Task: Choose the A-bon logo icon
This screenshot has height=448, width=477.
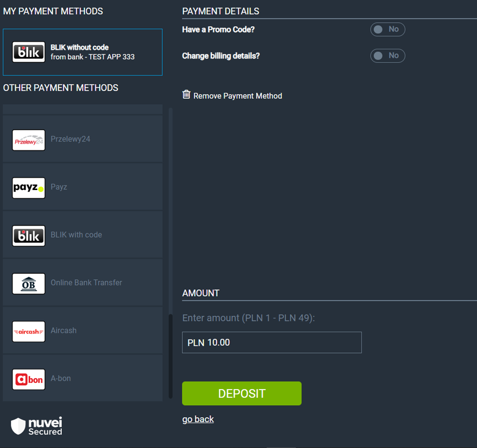Action: tap(28, 380)
